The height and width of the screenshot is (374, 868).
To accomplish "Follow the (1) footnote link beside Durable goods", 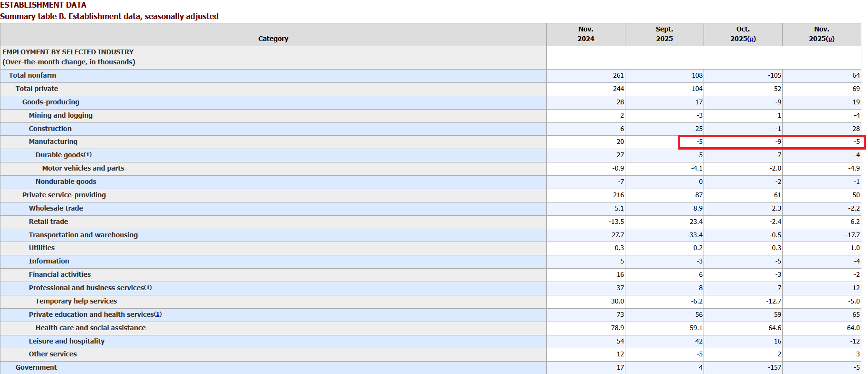I will point(88,155).
